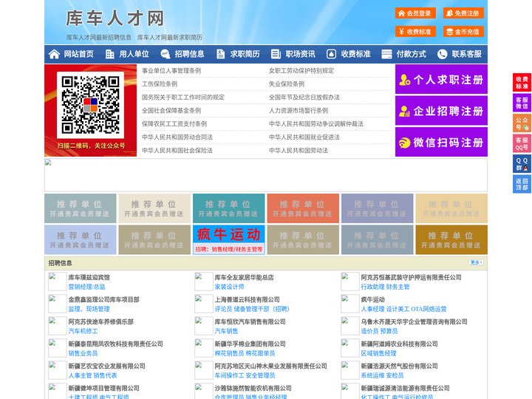Viewport: 532px width, 399px height.
Task: Click the person icon on 个人求职注册
Action: [x=404, y=80]
